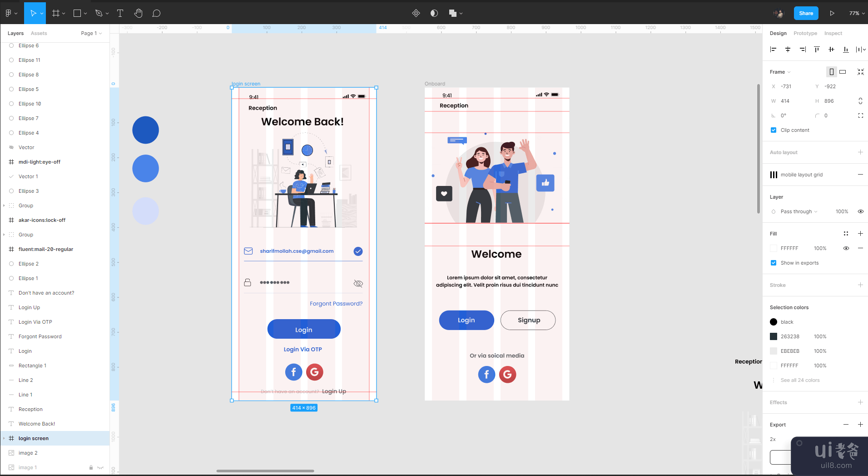Select the Text tool in toolbar
Viewport: 868px width, 476px height.
[x=120, y=13]
